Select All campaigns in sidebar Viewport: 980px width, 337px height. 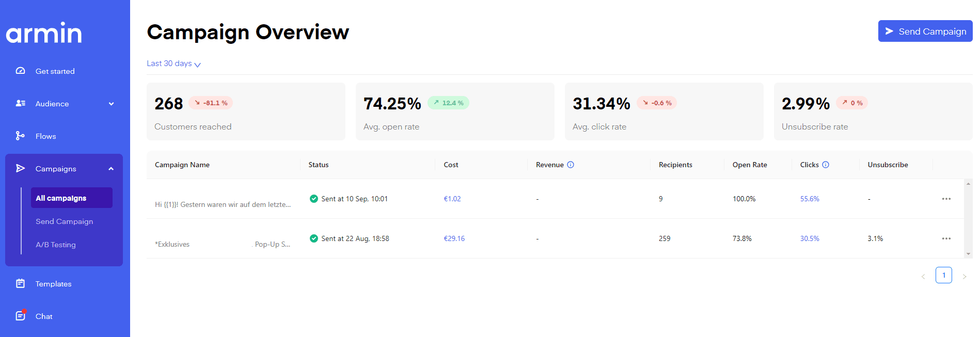[71, 198]
